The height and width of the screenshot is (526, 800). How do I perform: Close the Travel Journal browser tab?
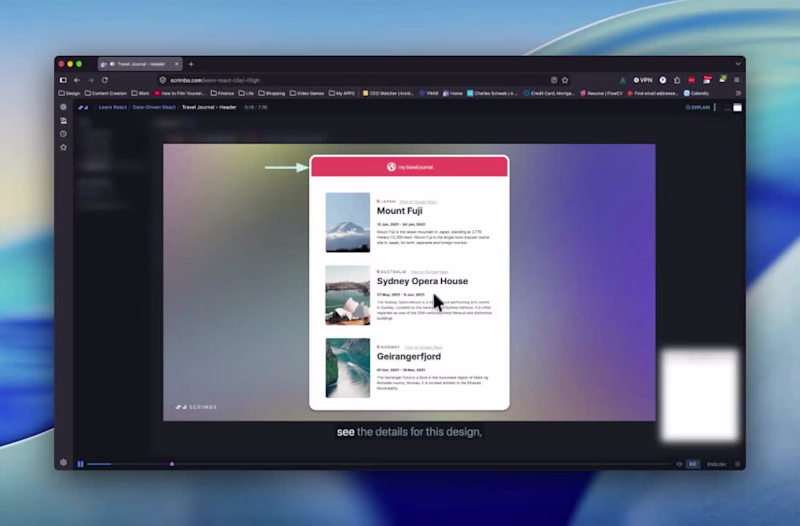click(177, 64)
